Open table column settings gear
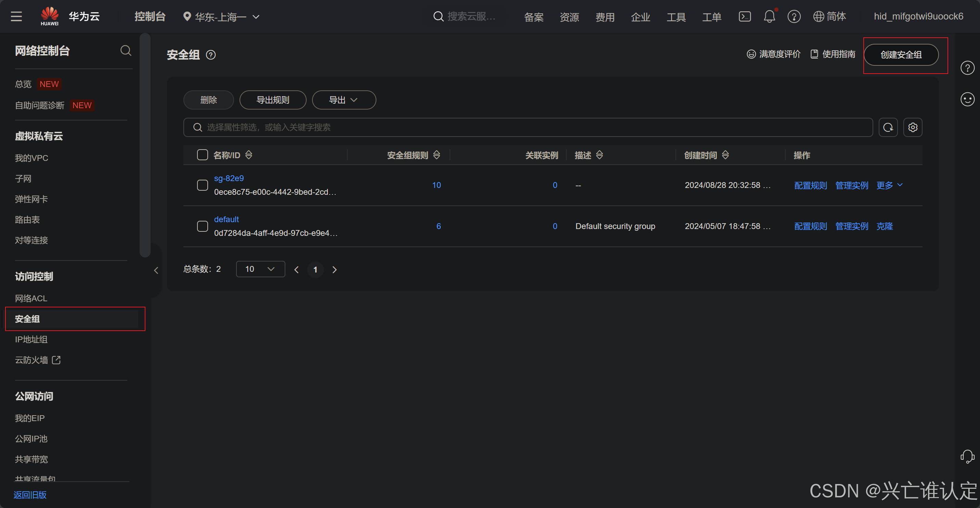This screenshot has height=508, width=980. (x=913, y=127)
